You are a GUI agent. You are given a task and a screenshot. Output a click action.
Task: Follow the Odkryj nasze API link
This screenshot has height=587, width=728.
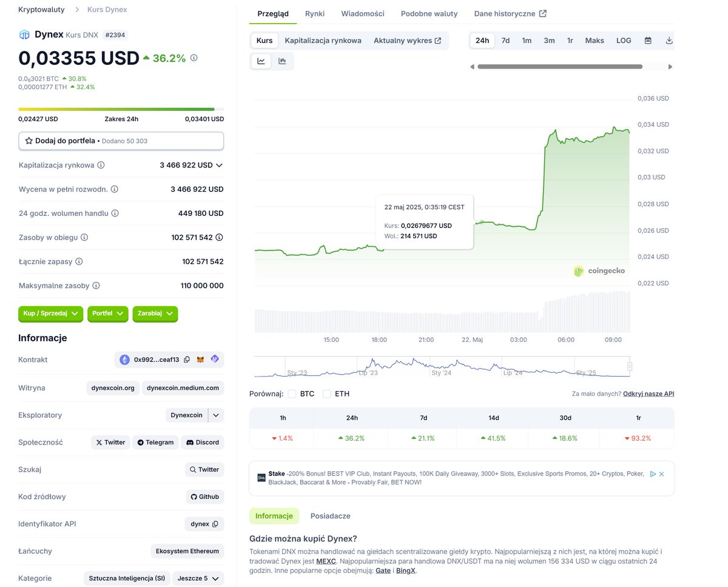[x=649, y=394]
